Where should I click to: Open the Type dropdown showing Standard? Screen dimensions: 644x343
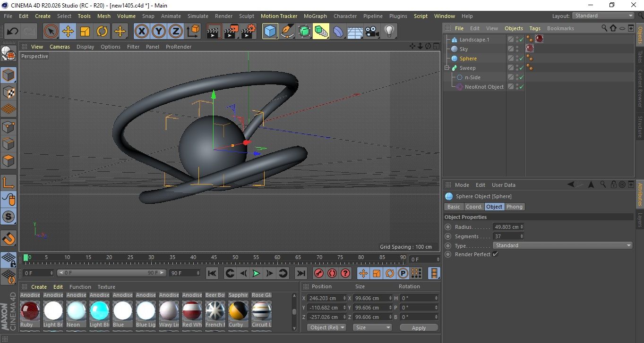(562, 245)
